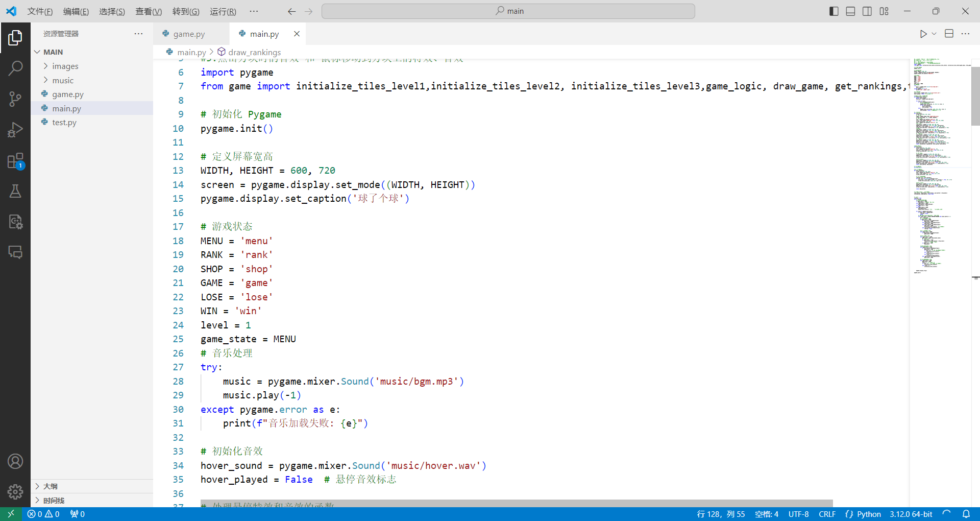Screen dimensions: 980x521
Task: Open the Search view
Action: tap(15, 68)
